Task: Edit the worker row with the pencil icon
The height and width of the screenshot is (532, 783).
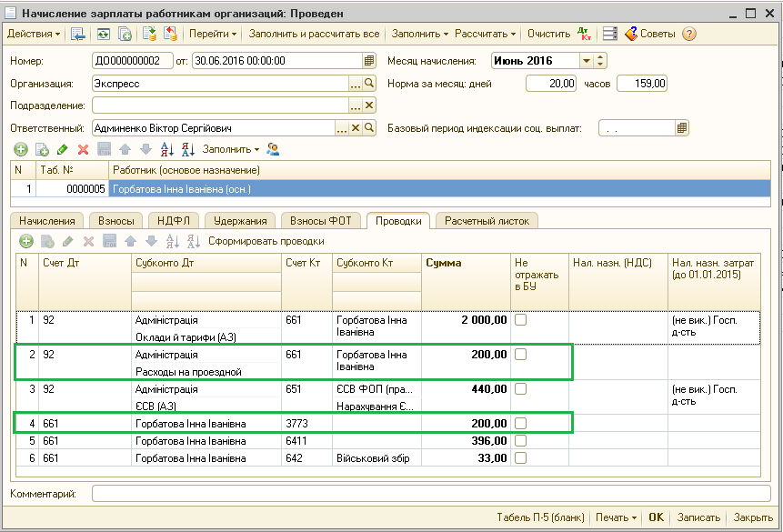Action: click(63, 149)
